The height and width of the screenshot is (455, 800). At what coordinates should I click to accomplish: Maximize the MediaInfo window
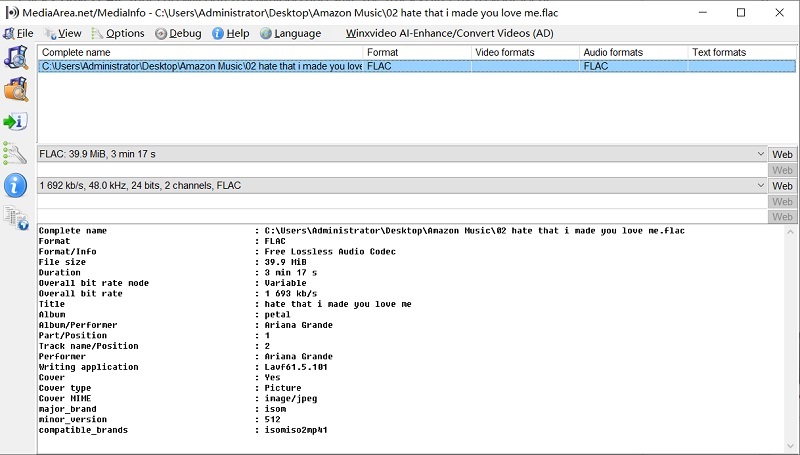741,13
